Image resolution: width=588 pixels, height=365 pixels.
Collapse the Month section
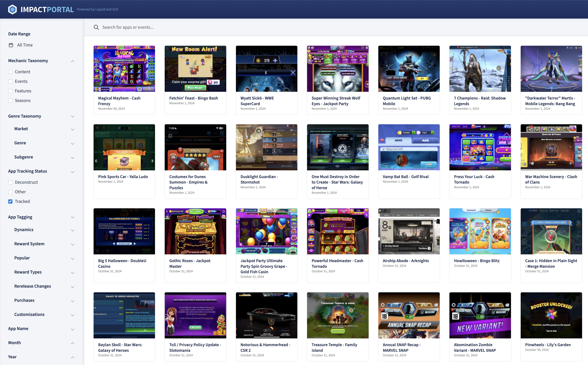(72, 343)
